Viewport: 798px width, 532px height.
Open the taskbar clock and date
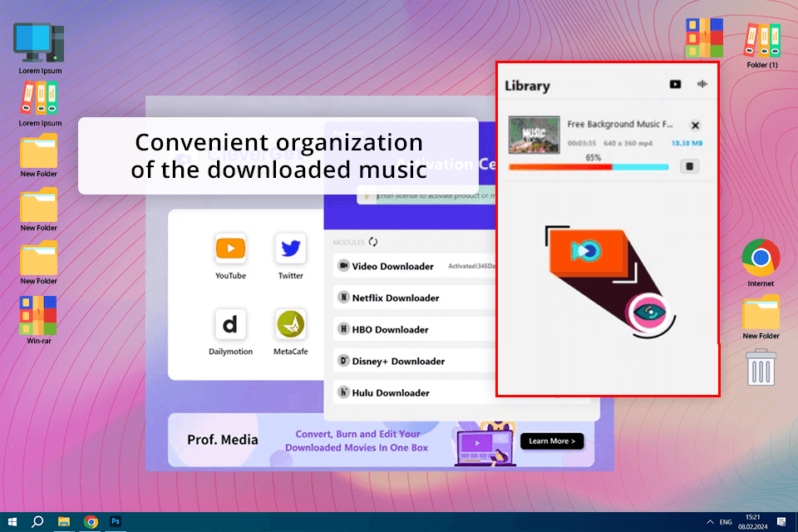753,522
